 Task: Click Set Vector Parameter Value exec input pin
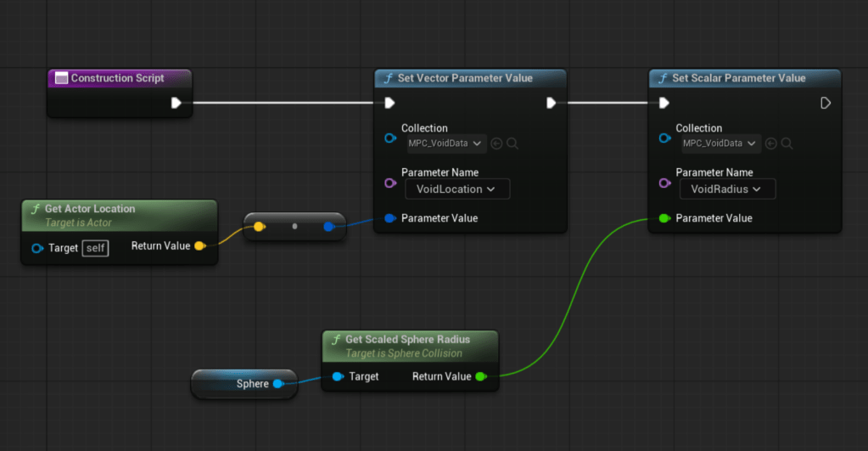coord(389,104)
